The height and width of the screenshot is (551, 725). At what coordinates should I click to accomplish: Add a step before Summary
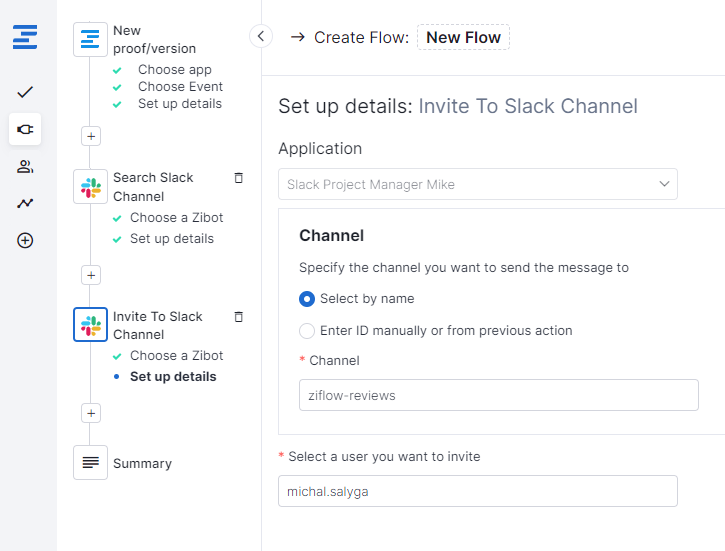point(91,413)
